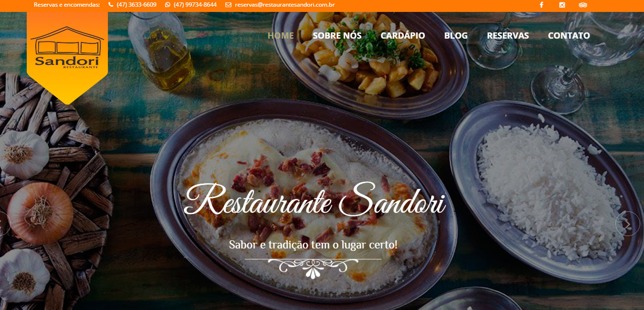
Task: Open the Instagram profile icon
Action: [x=562, y=5]
